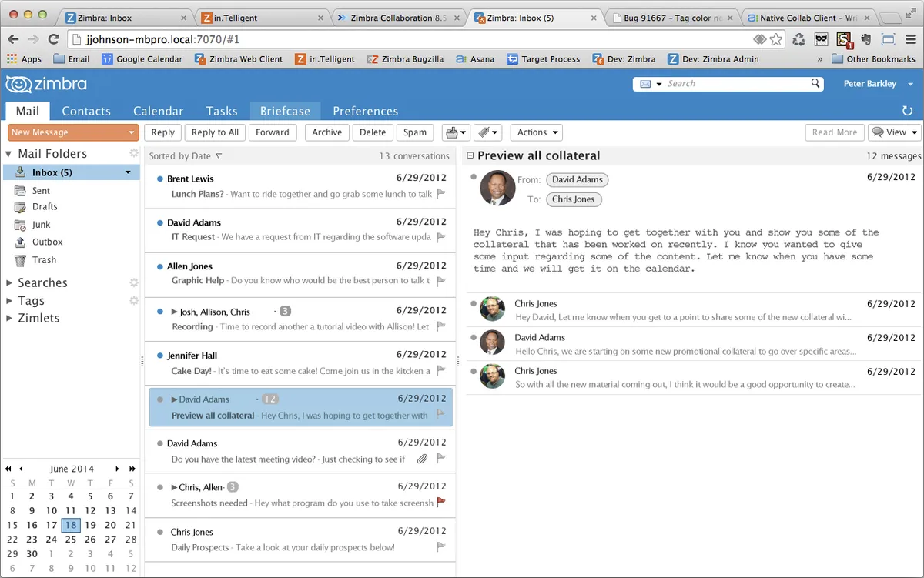Click David Adams avatar in open message

(x=497, y=188)
